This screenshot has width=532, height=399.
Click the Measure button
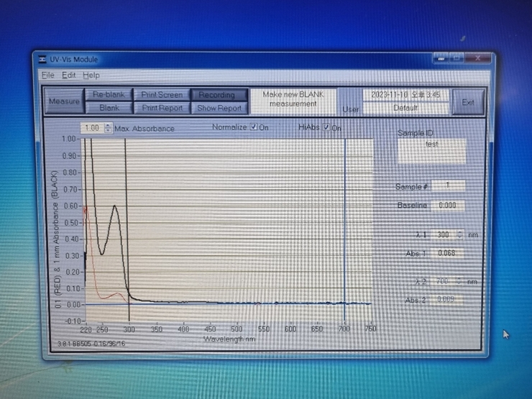64,101
